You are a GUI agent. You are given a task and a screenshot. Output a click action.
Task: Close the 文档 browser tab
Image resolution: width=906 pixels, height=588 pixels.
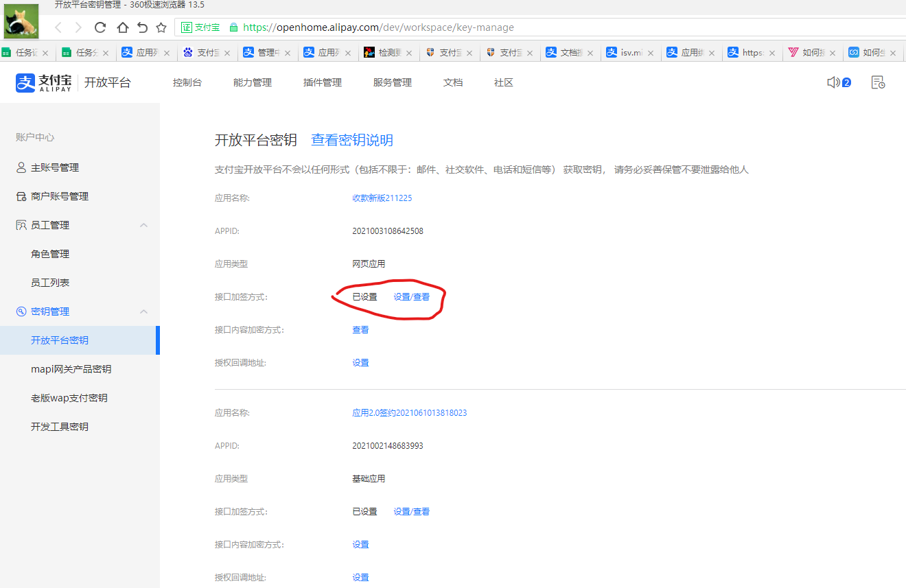click(x=590, y=53)
